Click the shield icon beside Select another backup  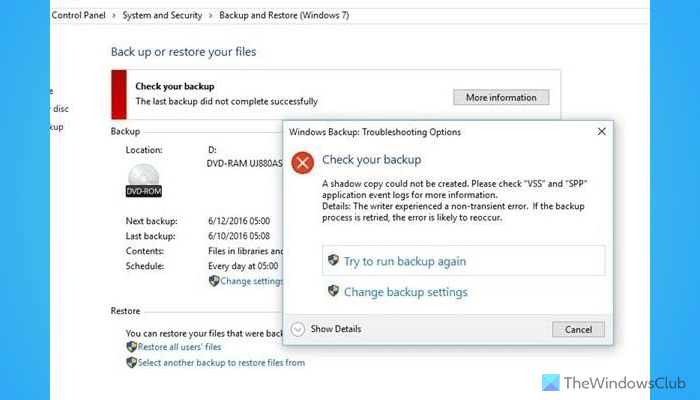[x=132, y=362]
